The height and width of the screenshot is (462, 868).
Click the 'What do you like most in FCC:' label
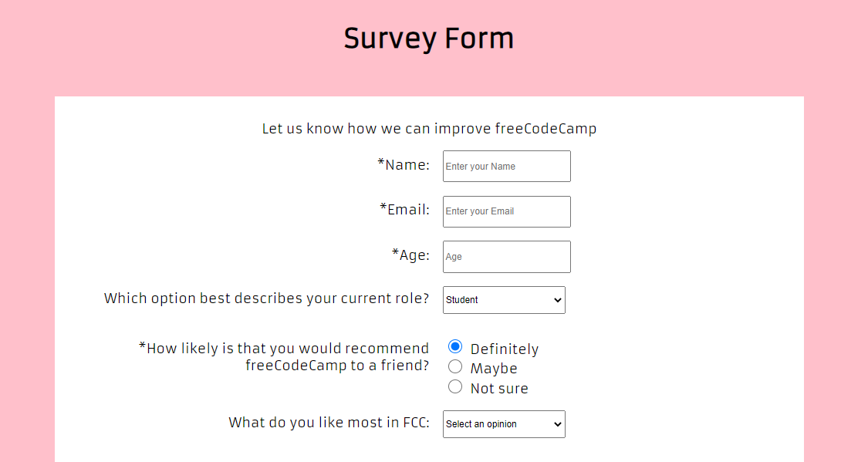point(329,423)
